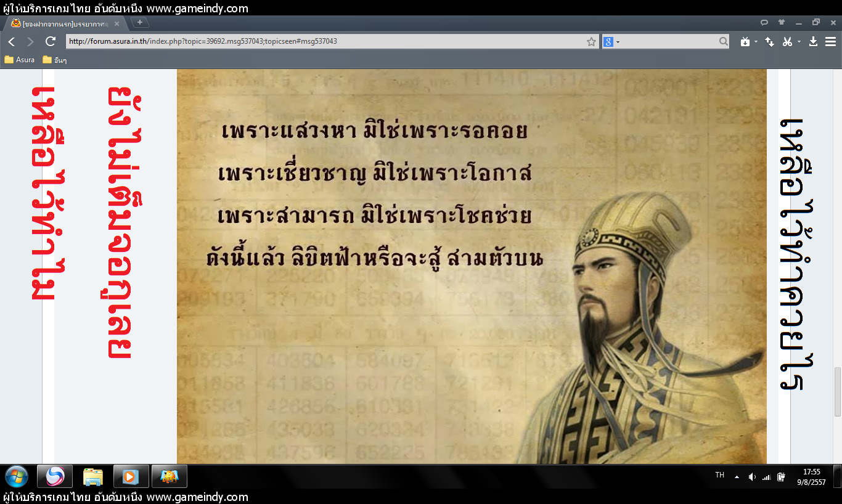This screenshot has height=504, width=842.
Task: Open the video download TV icon
Action: [x=745, y=41]
